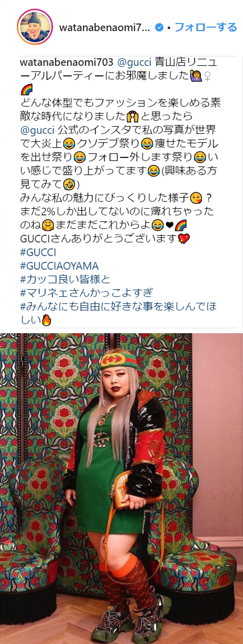
Task: Click the rolling laughing emoji after 見てみて
Action: point(69,185)
